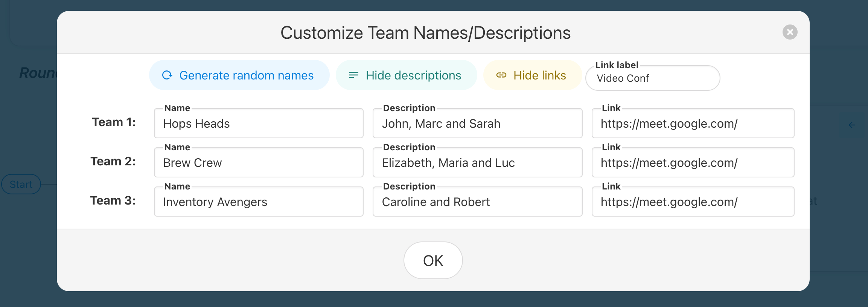Focus the Team 3 link field
868x307 pixels.
693,202
